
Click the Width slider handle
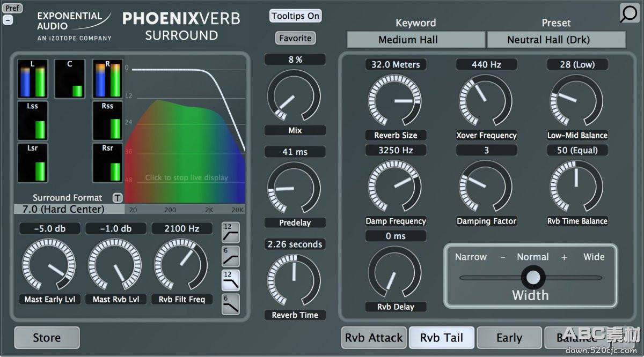[x=533, y=278]
